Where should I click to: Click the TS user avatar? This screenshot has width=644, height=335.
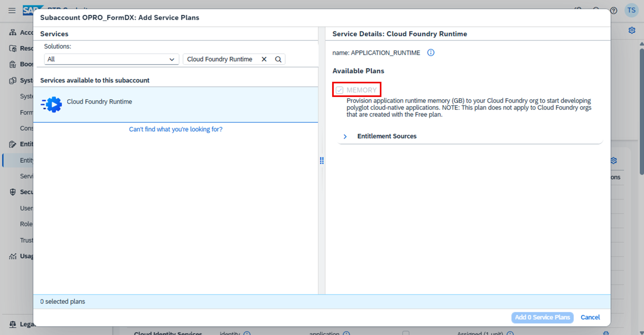click(x=631, y=10)
